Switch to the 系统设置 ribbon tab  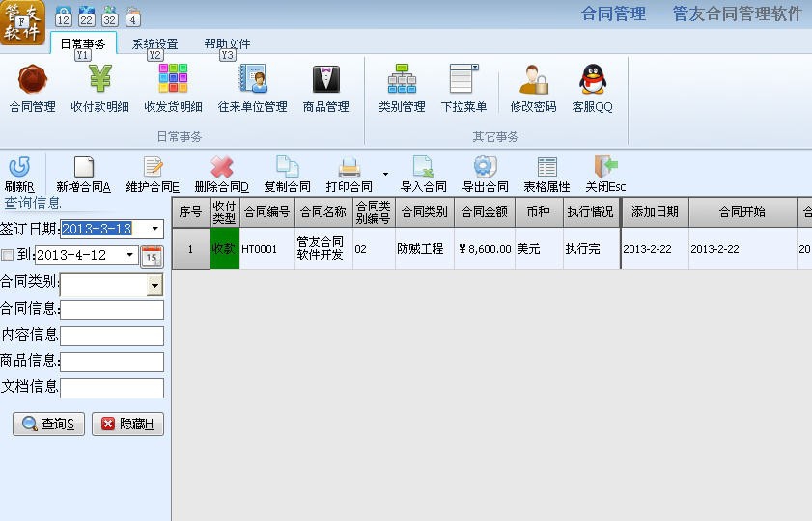pos(155,43)
